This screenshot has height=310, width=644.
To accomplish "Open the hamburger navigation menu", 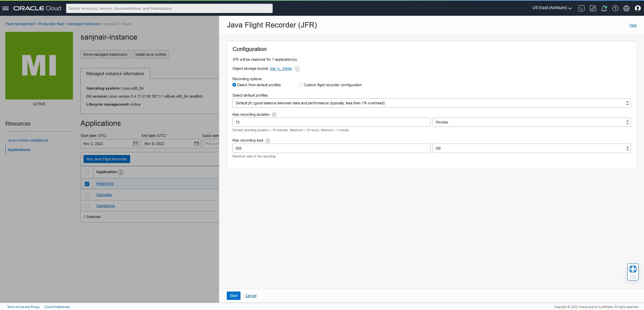I will tap(5, 8).
